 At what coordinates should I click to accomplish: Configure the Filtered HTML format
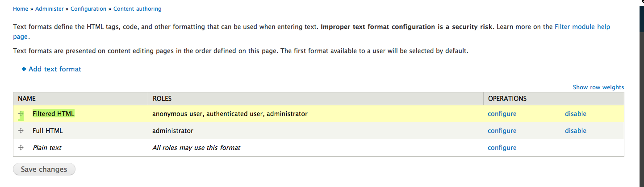coord(502,114)
